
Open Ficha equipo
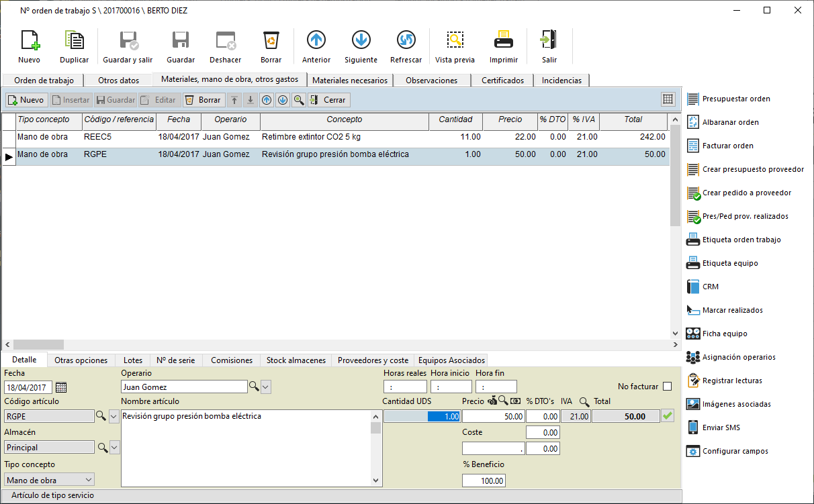pyautogui.click(x=717, y=334)
